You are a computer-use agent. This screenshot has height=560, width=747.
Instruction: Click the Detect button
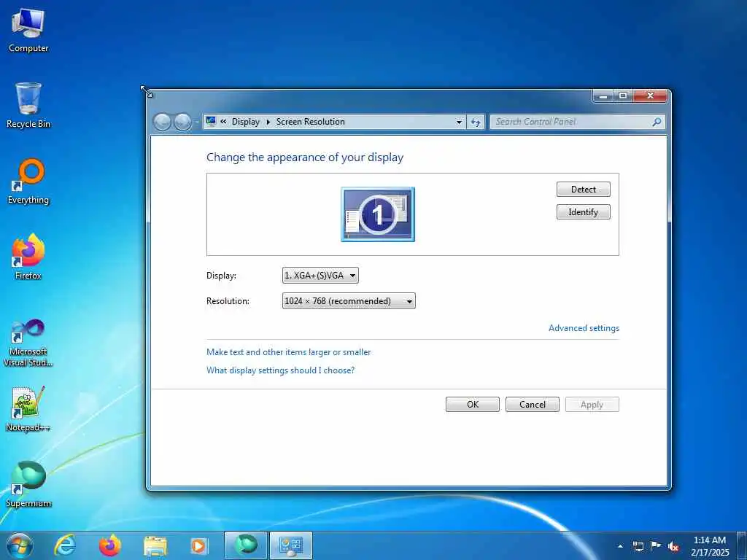(583, 189)
